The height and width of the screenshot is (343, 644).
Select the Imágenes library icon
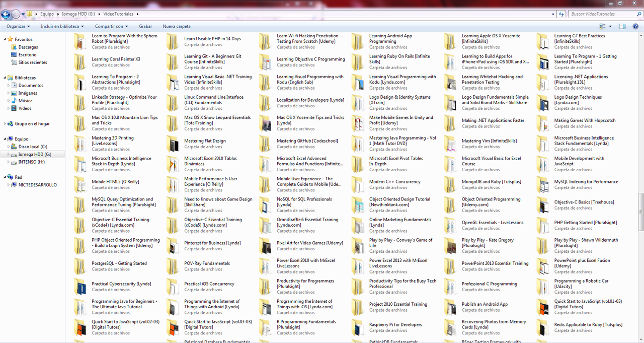tap(14, 93)
